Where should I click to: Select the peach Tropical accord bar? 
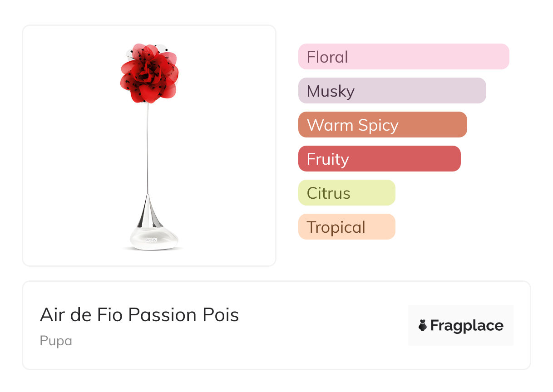tap(346, 227)
